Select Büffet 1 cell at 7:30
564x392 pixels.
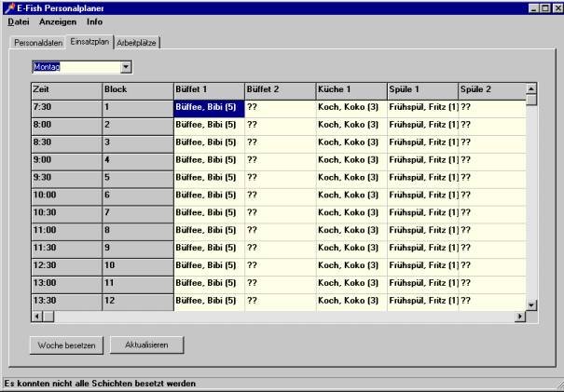click(209, 107)
